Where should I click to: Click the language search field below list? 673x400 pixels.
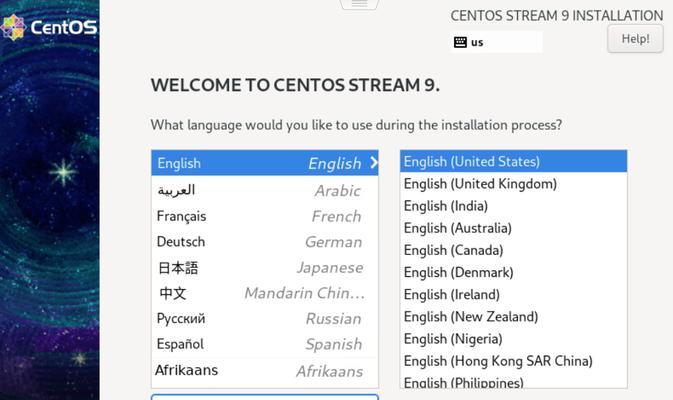coord(264,396)
